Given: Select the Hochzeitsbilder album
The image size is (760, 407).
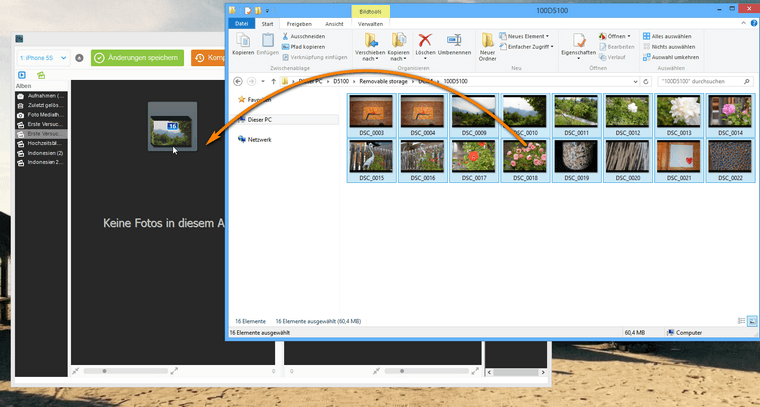Looking at the screenshot, I should click(x=41, y=143).
